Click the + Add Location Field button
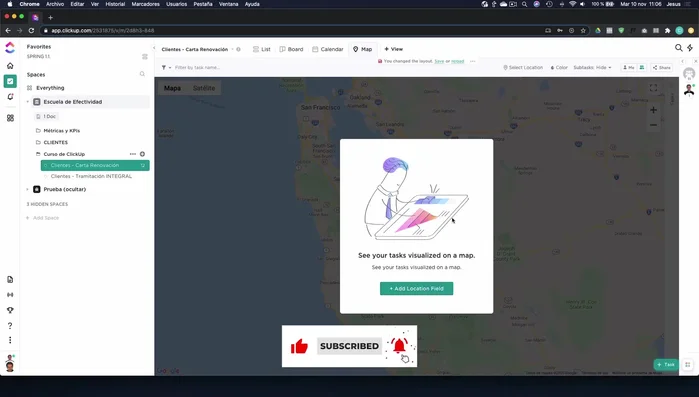699x397 pixels. point(416,288)
